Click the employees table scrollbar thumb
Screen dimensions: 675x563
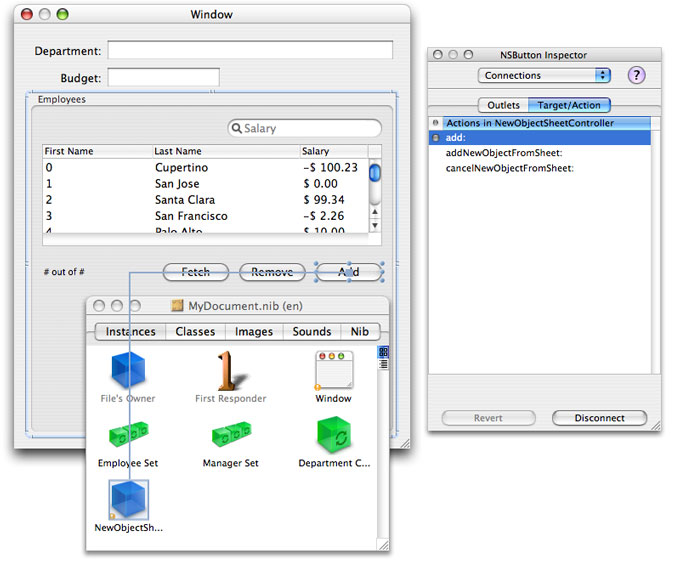(x=375, y=173)
